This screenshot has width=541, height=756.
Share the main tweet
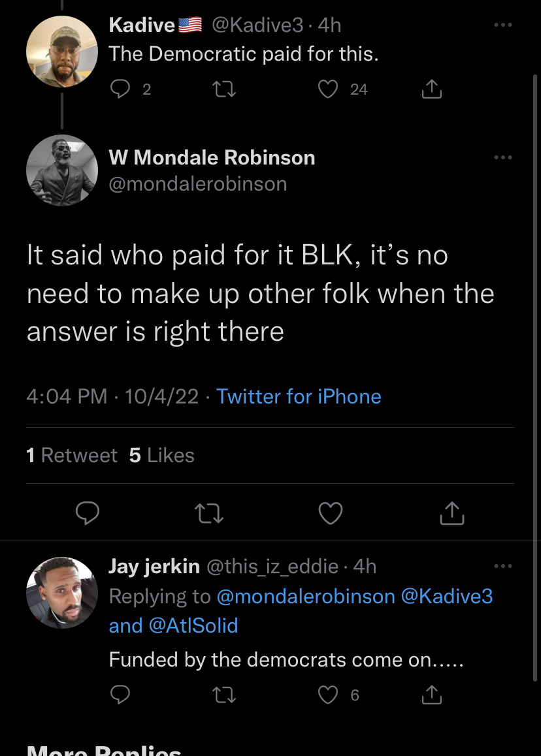point(451,514)
